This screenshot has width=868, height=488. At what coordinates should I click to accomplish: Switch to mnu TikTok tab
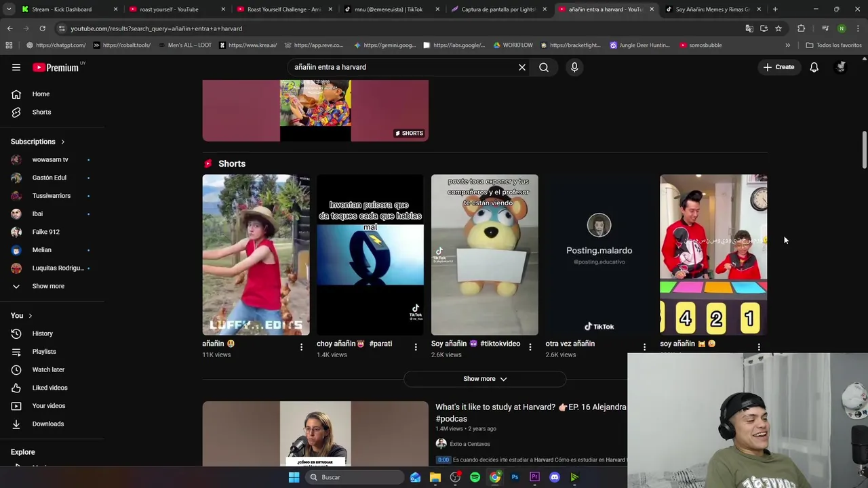coord(391,9)
